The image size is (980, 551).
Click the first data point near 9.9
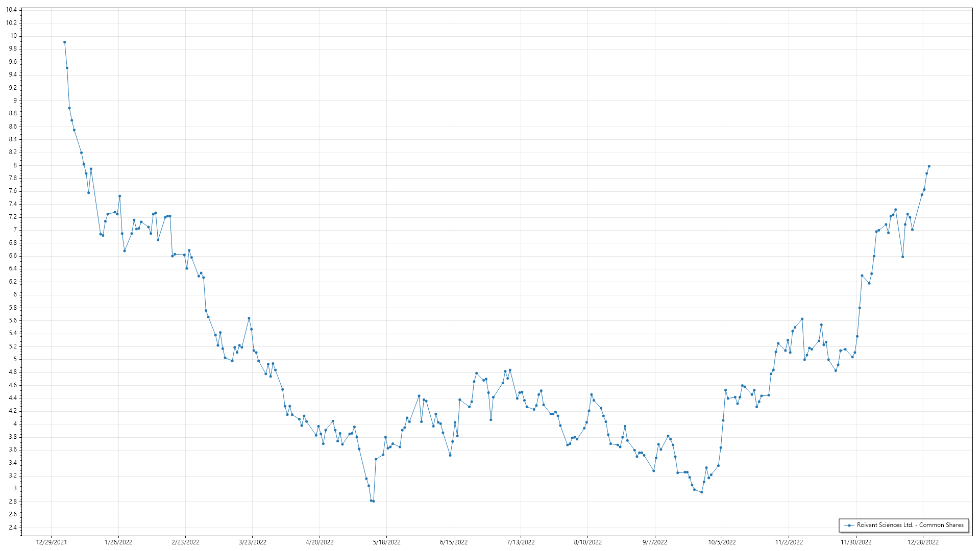click(64, 42)
